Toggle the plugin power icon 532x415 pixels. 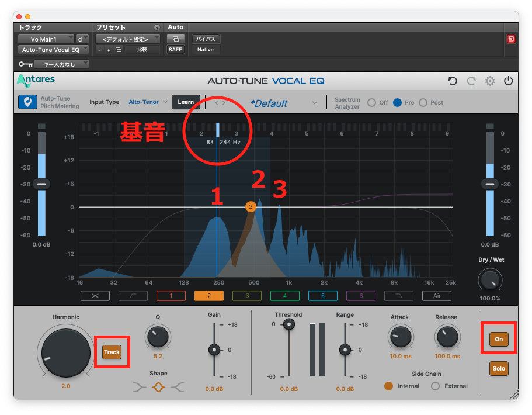(509, 81)
